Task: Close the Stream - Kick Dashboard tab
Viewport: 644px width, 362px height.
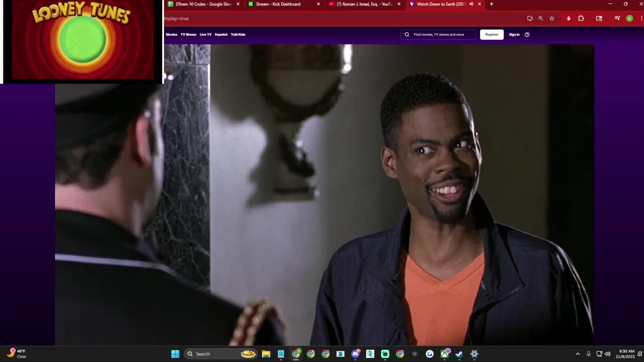Action: coord(318,4)
